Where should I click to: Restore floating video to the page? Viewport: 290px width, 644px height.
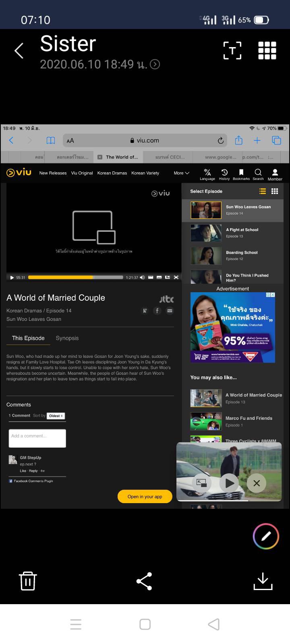point(201,483)
